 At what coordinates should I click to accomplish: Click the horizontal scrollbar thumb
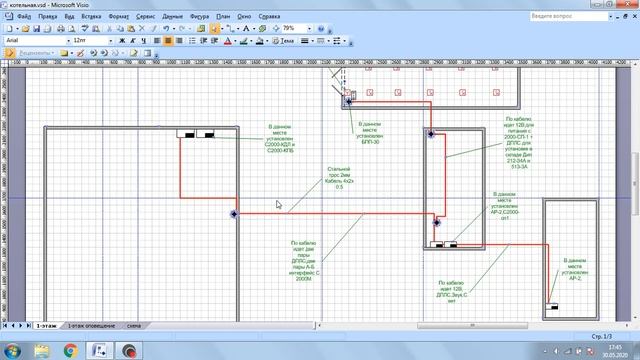coord(472,325)
